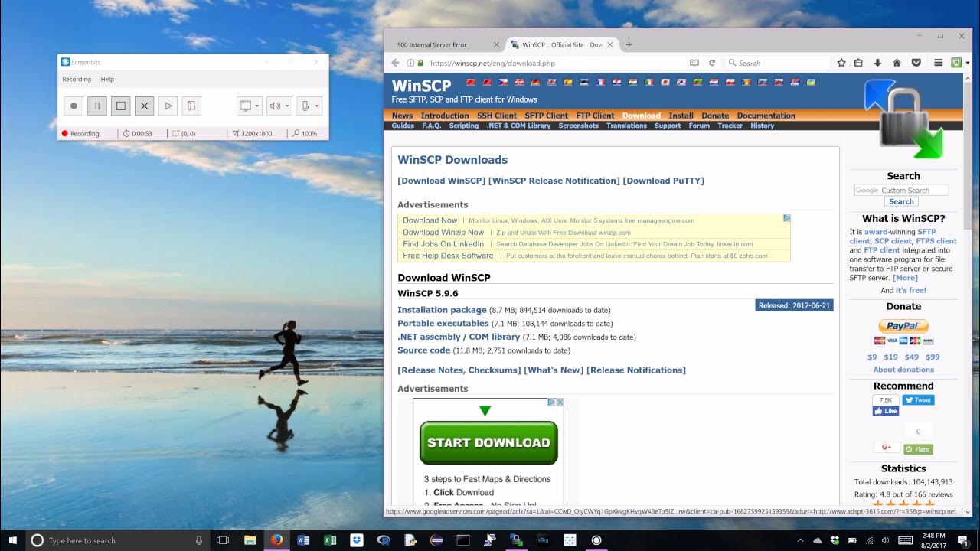Image resolution: width=980 pixels, height=551 pixels.
Task: Open the Install page in WinSCP navigation
Action: click(x=681, y=116)
